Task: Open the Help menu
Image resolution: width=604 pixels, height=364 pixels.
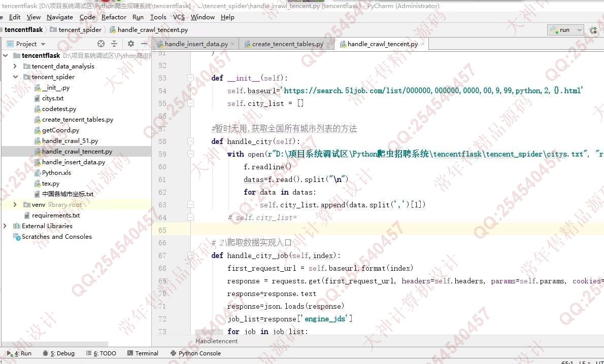Action: click(x=227, y=17)
